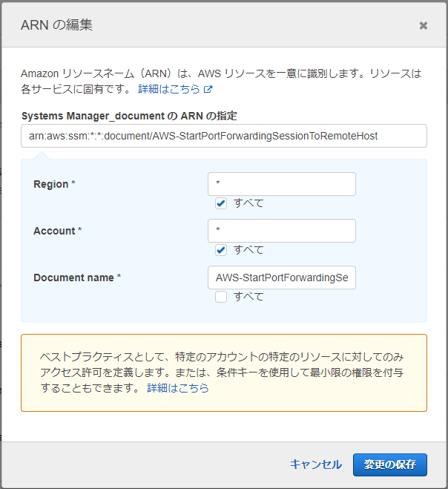
Task: Click すべて text next to Document name checkbox
Action: (x=248, y=297)
